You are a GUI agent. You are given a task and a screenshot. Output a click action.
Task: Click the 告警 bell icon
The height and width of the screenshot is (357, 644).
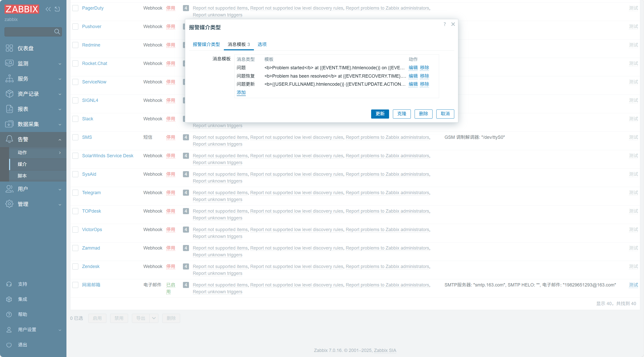[9, 139]
